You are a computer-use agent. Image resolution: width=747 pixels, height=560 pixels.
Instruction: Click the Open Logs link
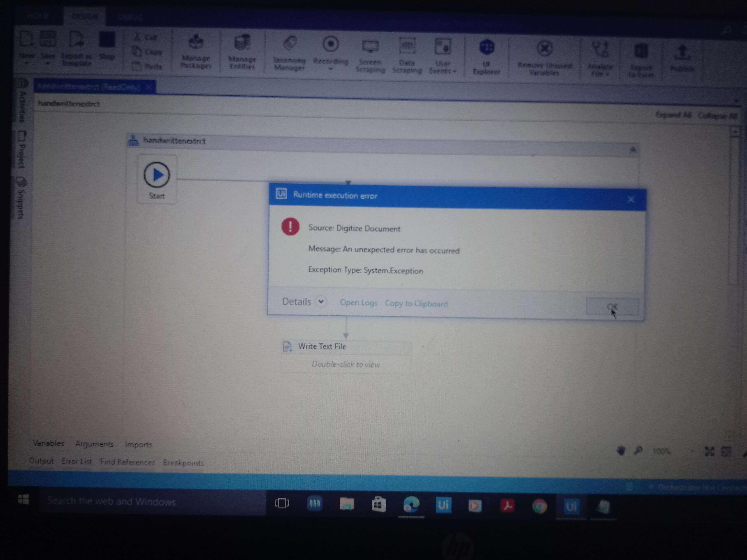tap(358, 303)
